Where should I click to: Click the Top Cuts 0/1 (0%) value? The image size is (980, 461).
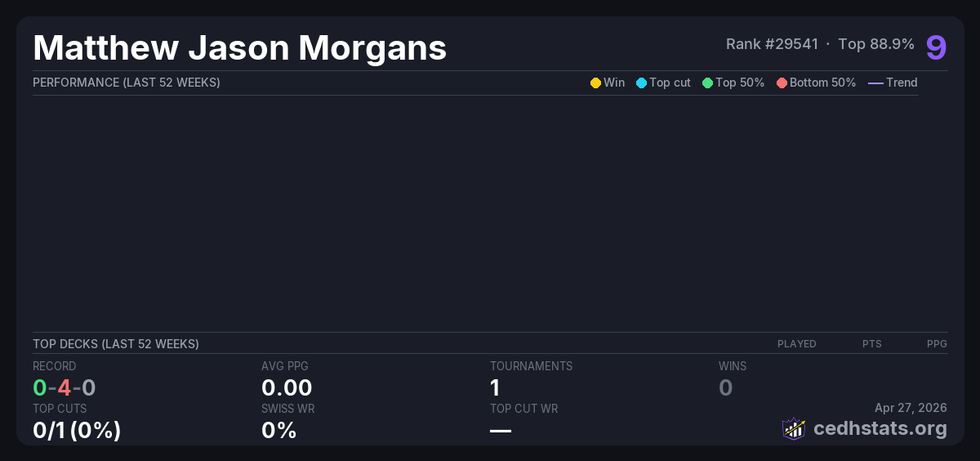click(x=77, y=430)
